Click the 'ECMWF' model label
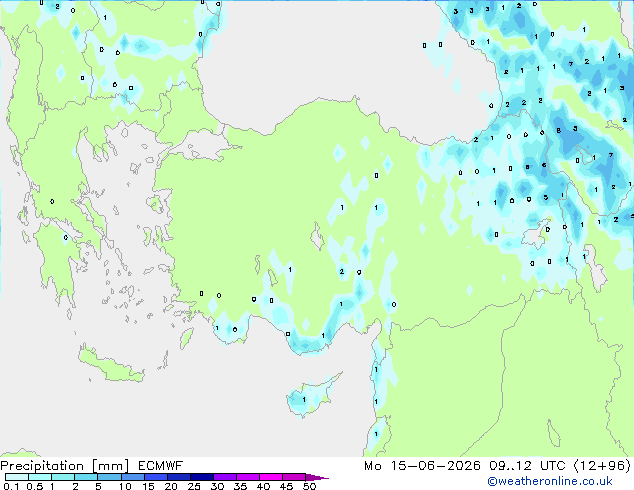 click(161, 466)
